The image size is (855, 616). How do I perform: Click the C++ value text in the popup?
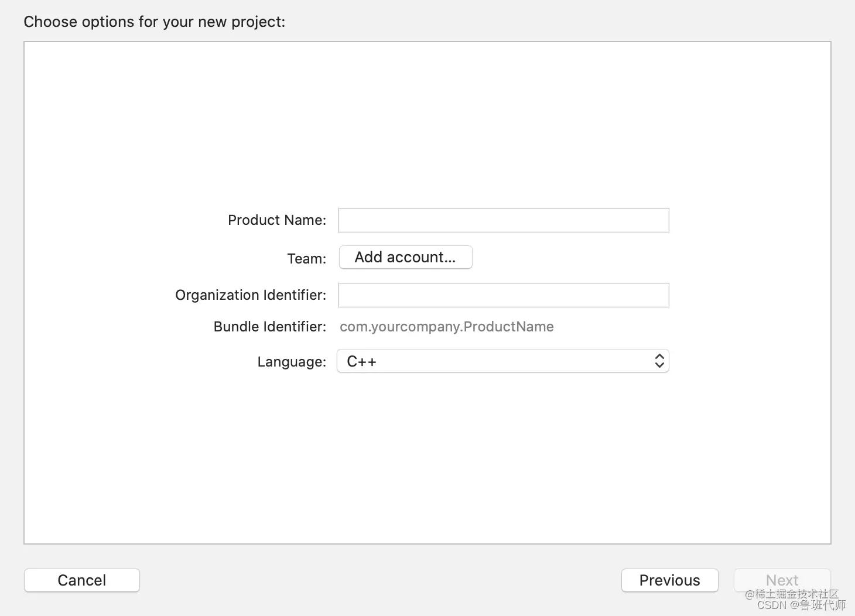pos(361,361)
